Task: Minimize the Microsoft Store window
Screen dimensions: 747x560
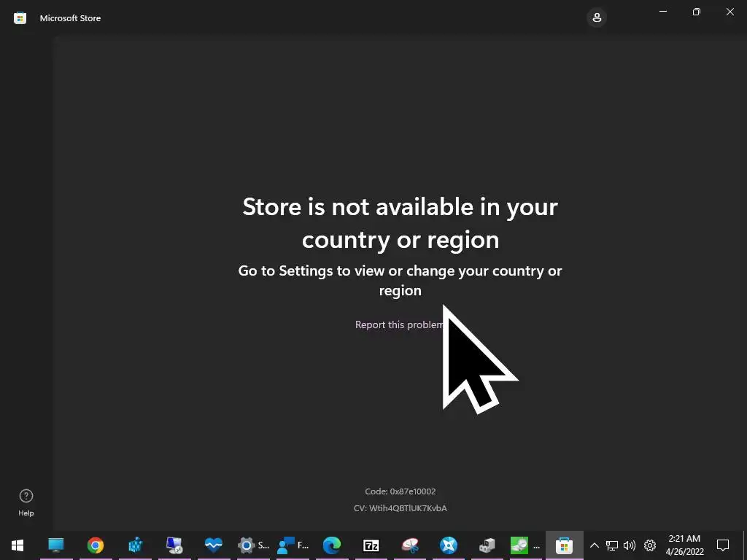Action: (x=662, y=12)
